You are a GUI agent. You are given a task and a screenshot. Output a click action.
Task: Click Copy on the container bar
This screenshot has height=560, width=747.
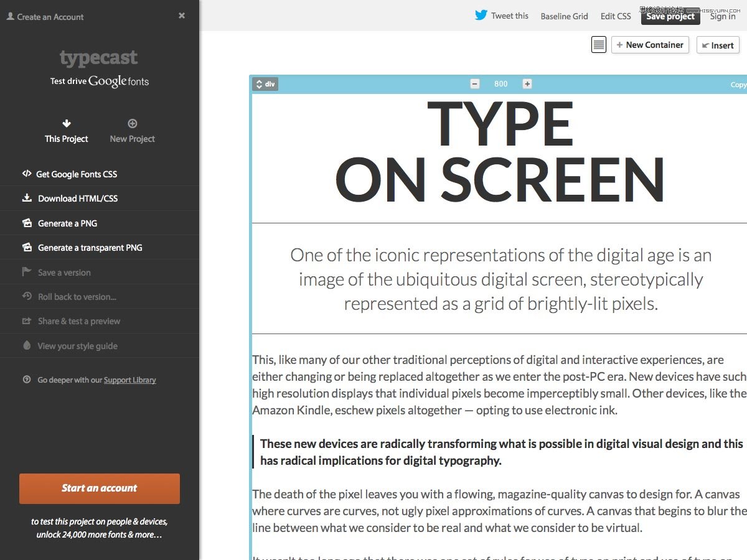[738, 85]
